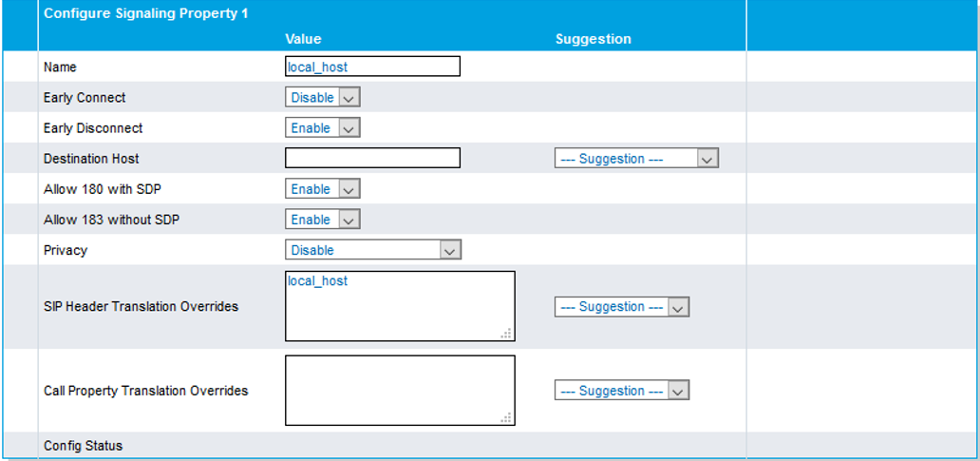This screenshot has width=980, height=461.
Task: Expand the Early Disconnect dropdown
Action: [x=323, y=127]
